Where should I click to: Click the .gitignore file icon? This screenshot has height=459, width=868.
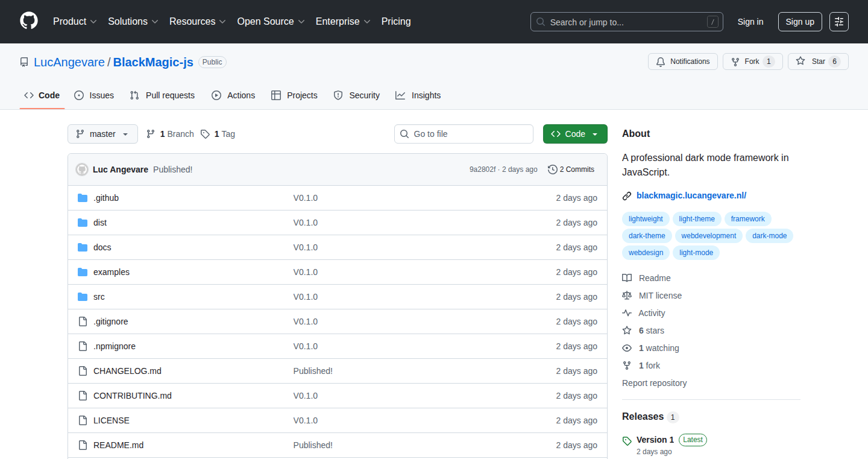[83, 321]
